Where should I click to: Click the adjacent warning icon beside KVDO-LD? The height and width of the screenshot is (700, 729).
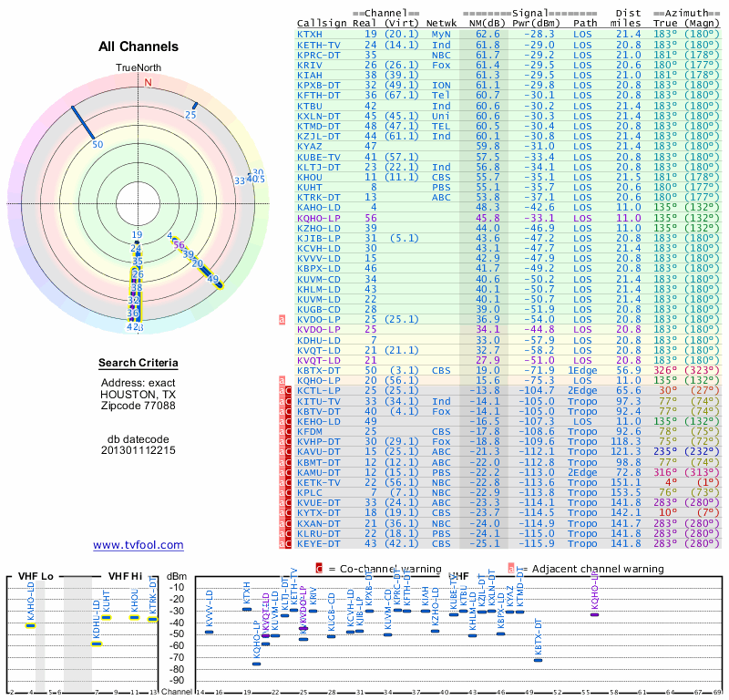pos(282,320)
